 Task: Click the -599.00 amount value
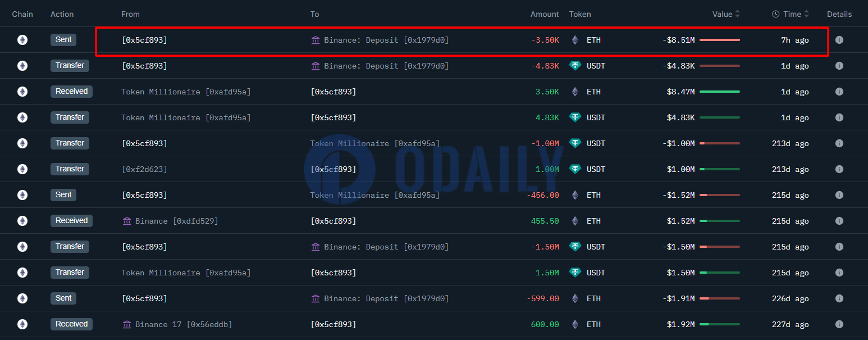pyautogui.click(x=543, y=298)
